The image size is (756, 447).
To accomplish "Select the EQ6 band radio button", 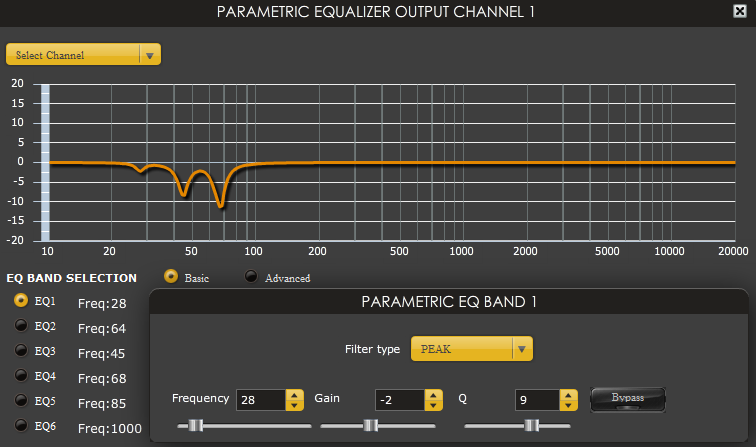I will [21, 426].
